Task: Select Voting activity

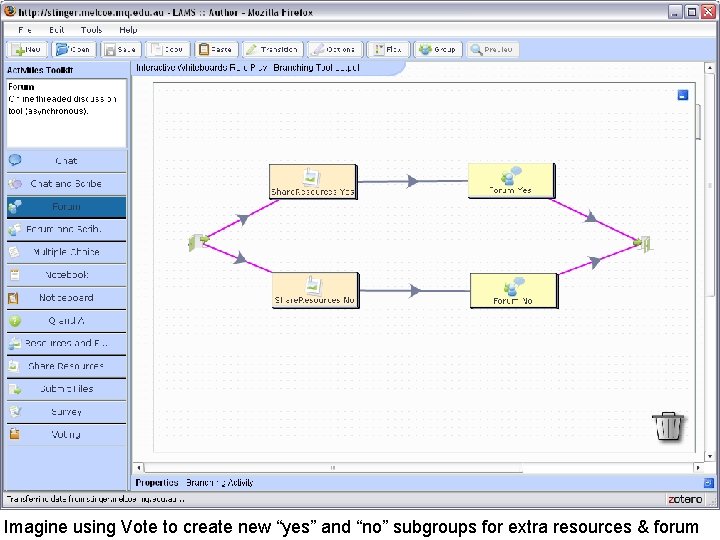Action: (66, 434)
